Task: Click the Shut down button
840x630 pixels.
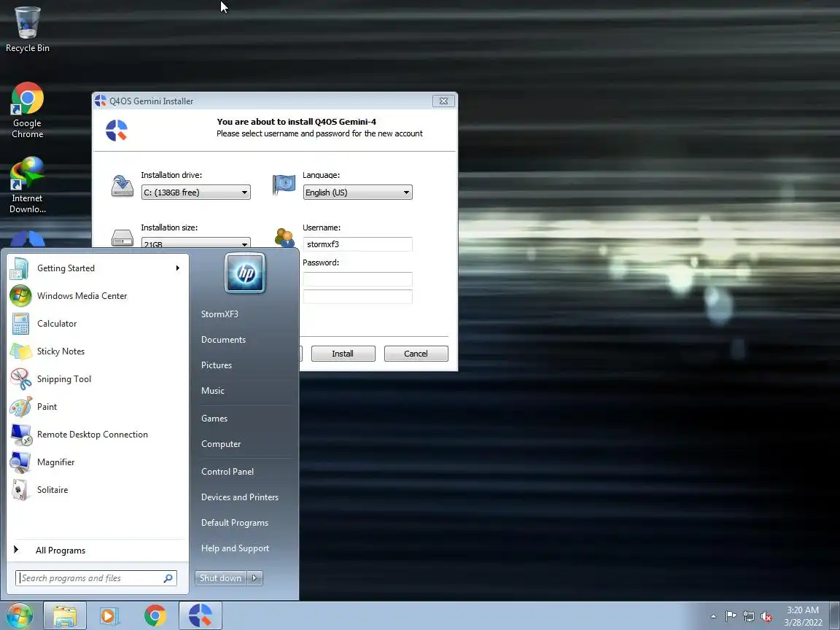Action: click(x=221, y=578)
